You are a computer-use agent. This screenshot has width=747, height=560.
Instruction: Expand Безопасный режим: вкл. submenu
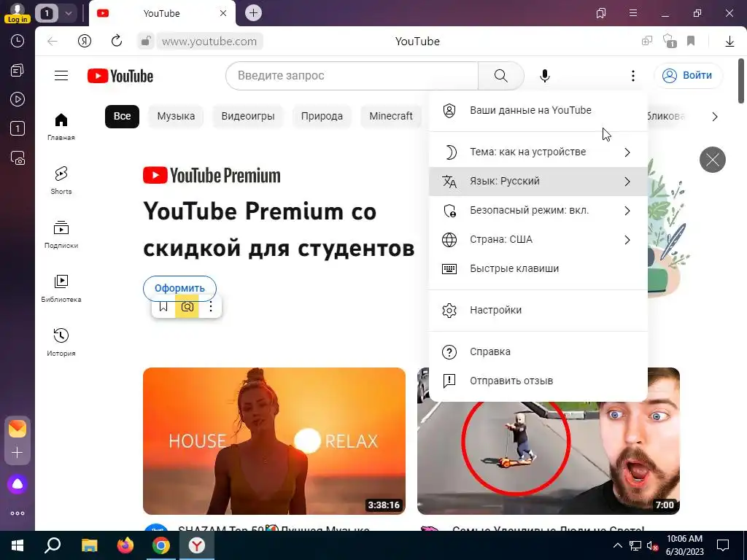(538, 211)
